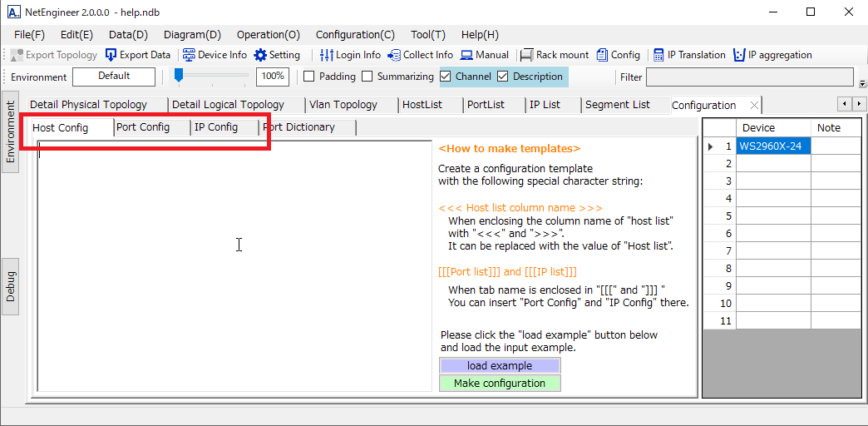Click the Login Info toolbar icon
868x426 pixels.
pyautogui.click(x=327, y=55)
